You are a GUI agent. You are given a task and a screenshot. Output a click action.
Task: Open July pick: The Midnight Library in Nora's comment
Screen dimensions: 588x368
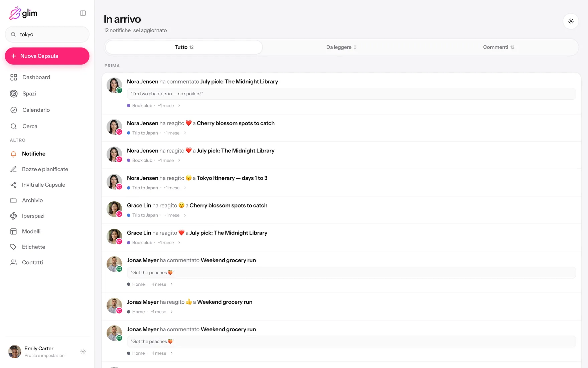coord(239,82)
